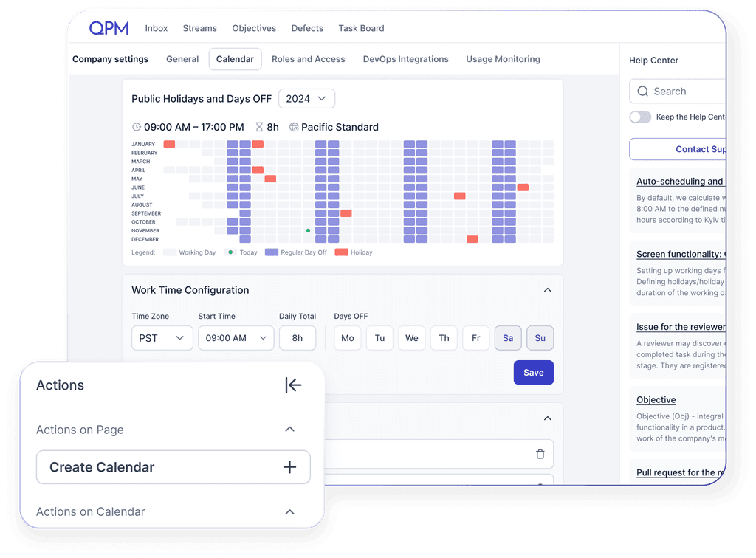
Task: Toggle Saturday as a day off
Action: (508, 338)
